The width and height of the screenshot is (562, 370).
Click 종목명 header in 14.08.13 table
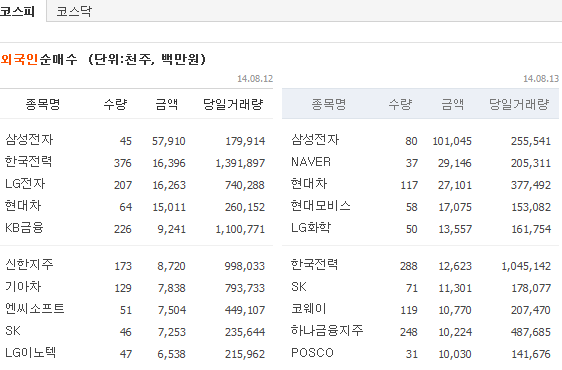[x=329, y=104]
